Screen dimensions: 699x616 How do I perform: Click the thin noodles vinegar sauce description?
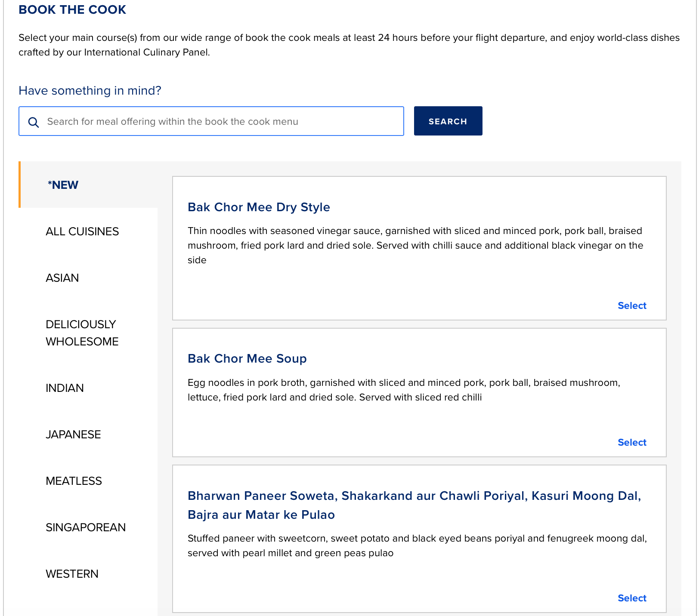[415, 245]
